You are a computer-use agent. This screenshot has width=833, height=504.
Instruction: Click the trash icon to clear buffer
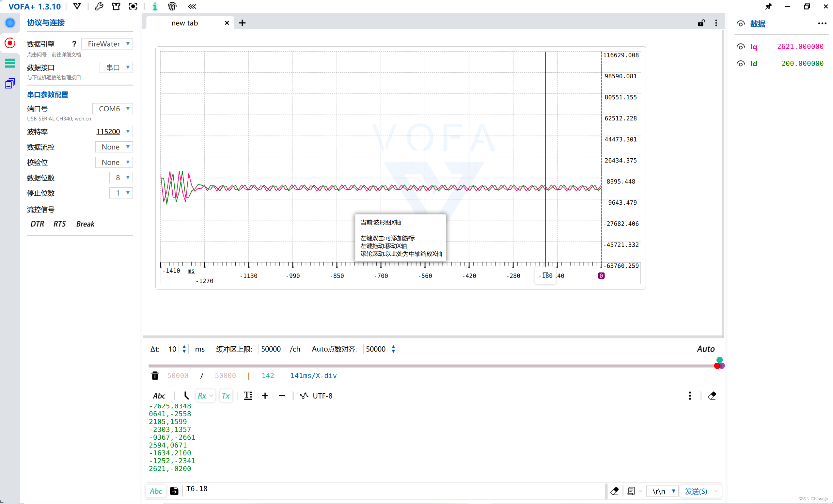point(155,375)
